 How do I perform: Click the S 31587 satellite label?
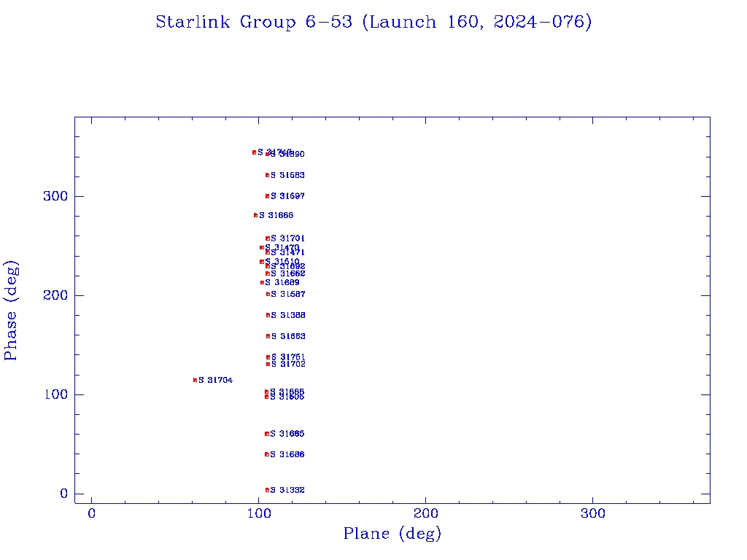[288, 295]
